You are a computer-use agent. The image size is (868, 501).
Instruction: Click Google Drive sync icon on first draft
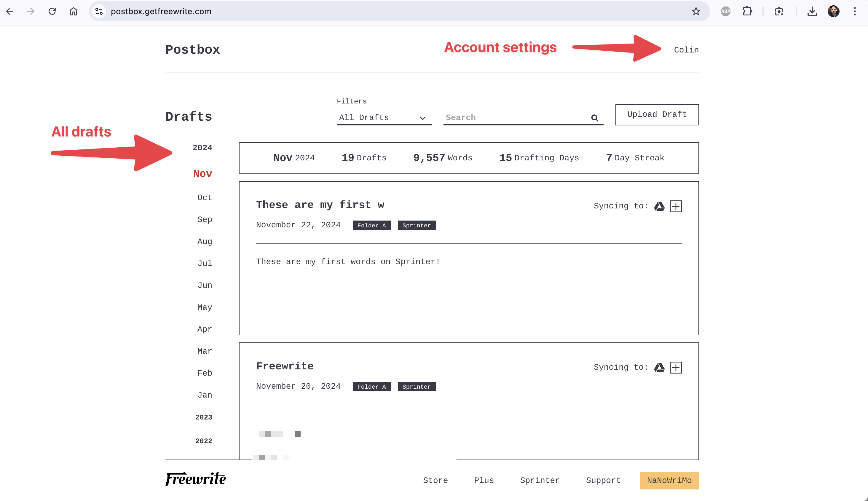tap(659, 206)
